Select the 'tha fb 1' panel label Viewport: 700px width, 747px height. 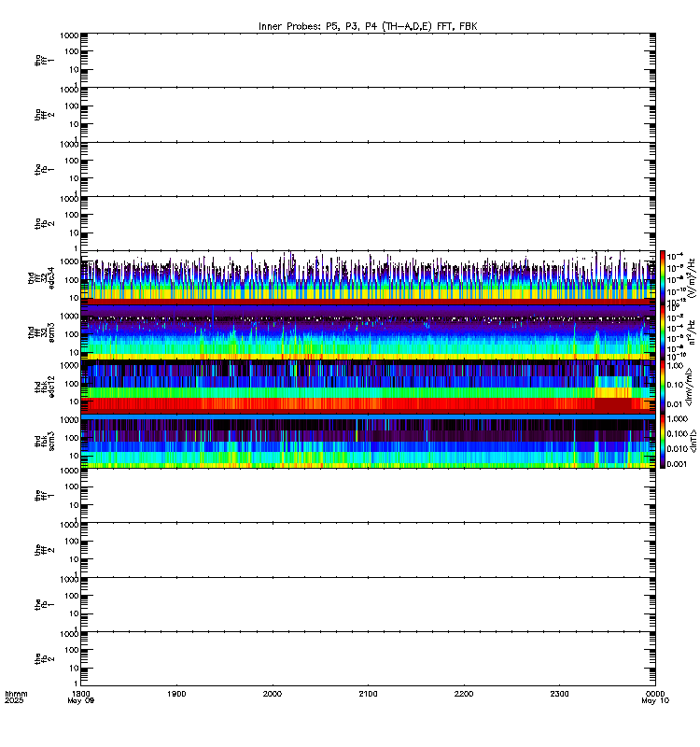click(44, 170)
